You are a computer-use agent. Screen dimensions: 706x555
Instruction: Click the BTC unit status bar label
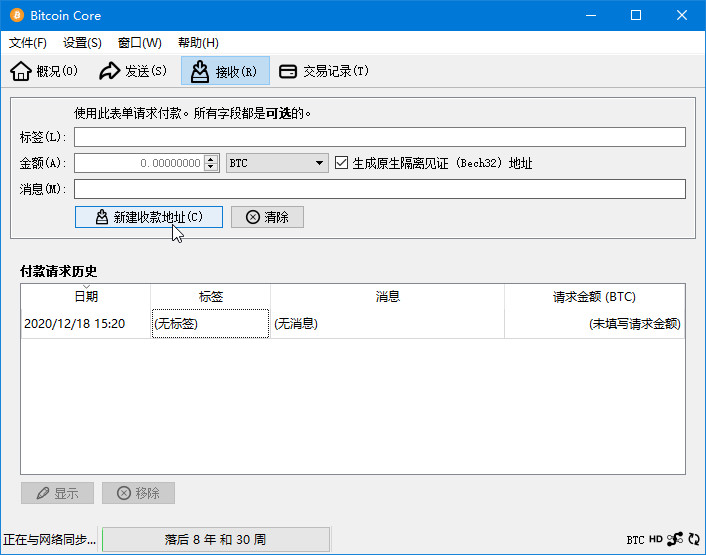(635, 540)
